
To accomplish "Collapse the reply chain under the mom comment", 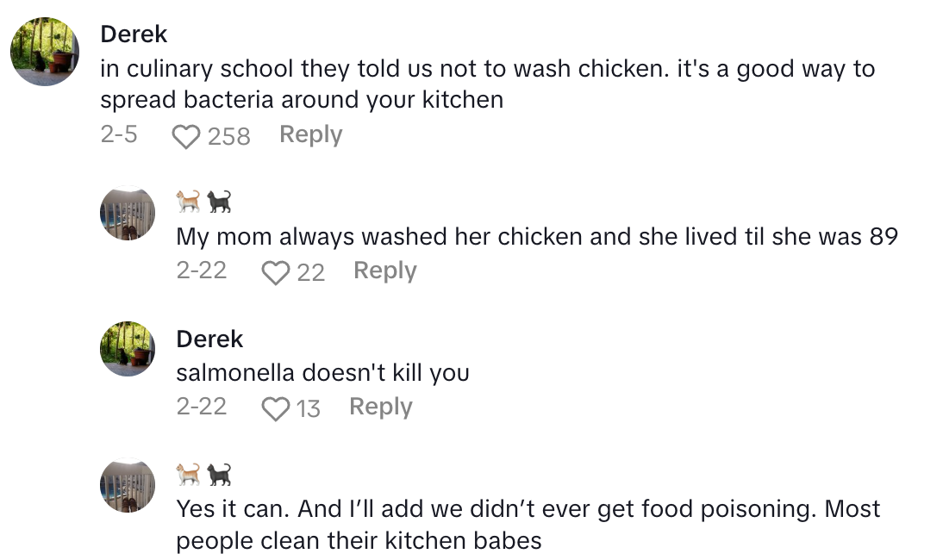I will click(x=384, y=271).
